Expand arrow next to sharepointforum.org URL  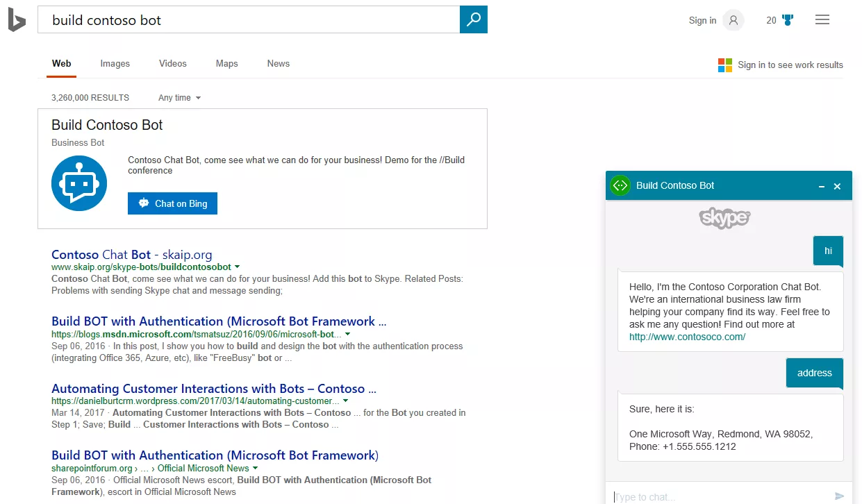[256, 468]
